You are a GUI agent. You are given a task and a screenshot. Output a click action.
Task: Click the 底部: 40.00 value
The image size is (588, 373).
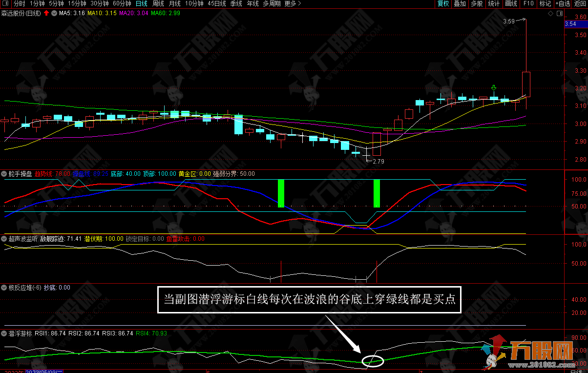coord(126,173)
